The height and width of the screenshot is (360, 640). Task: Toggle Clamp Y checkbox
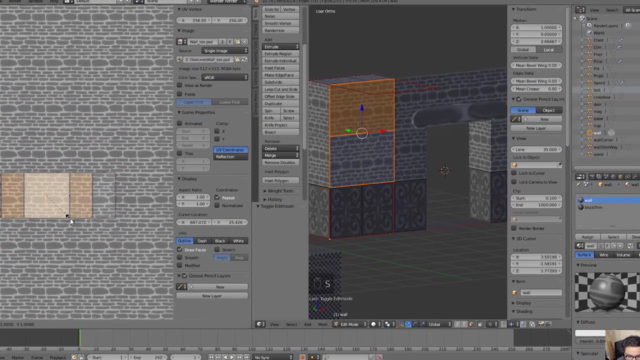tap(217, 139)
